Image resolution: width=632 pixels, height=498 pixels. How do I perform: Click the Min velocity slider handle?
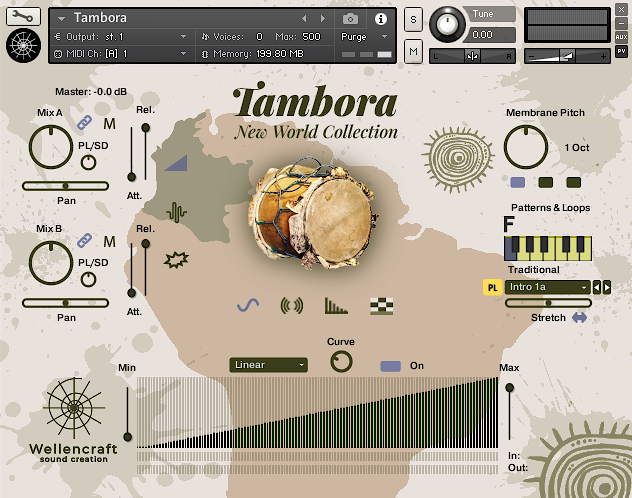pyautogui.click(x=127, y=437)
